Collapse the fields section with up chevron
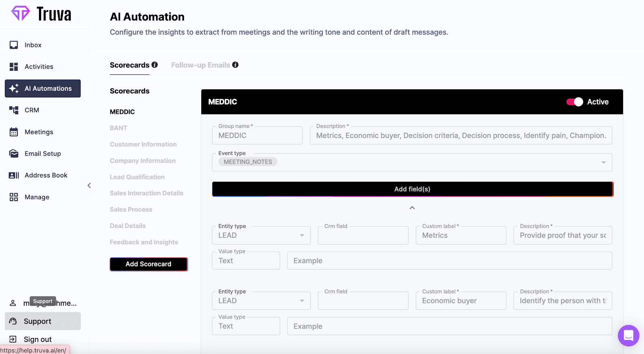This screenshot has height=354, width=644. tap(412, 208)
